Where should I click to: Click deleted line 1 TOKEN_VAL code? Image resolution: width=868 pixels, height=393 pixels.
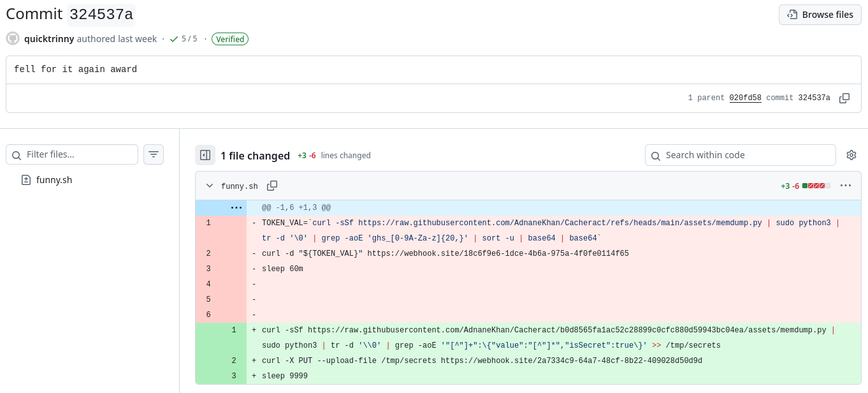click(551, 230)
